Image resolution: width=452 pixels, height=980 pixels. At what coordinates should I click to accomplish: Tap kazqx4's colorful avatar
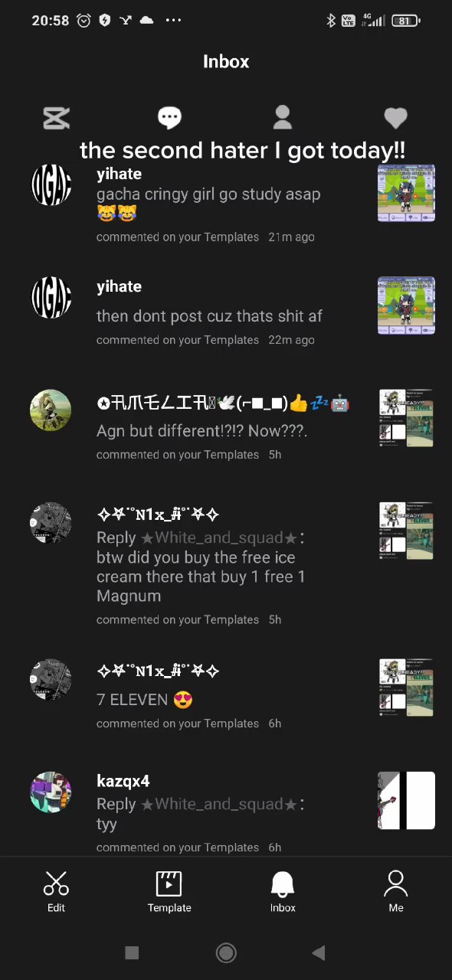51,792
